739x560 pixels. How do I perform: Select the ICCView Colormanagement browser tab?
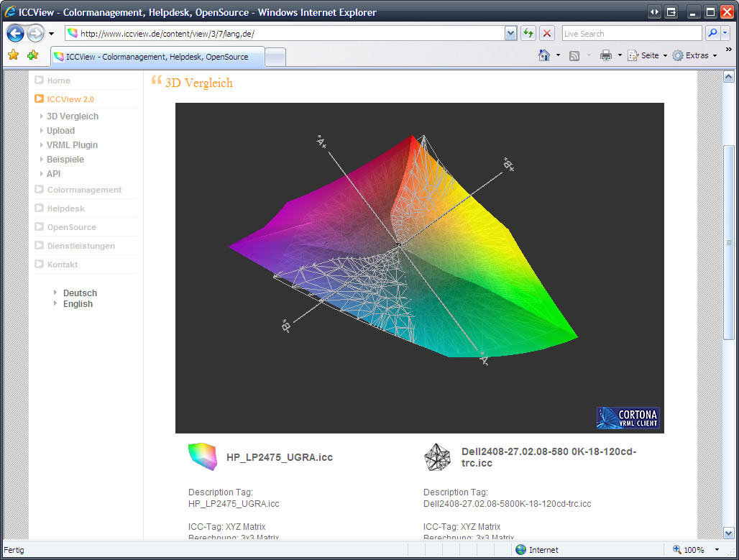pyautogui.click(x=157, y=57)
